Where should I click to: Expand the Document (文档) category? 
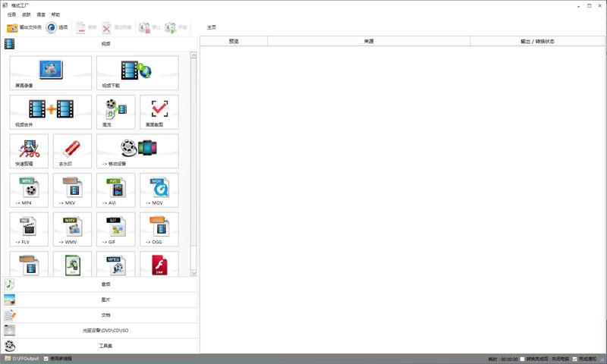tap(100, 315)
